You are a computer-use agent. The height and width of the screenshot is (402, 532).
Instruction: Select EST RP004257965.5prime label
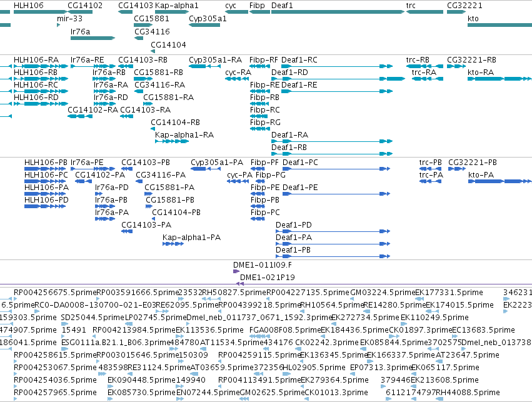pyautogui.click(x=55, y=393)
